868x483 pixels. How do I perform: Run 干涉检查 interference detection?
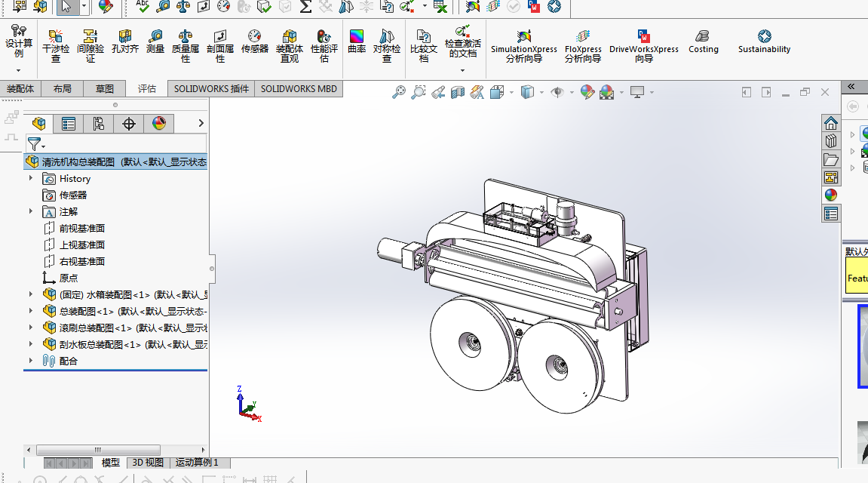click(x=56, y=46)
